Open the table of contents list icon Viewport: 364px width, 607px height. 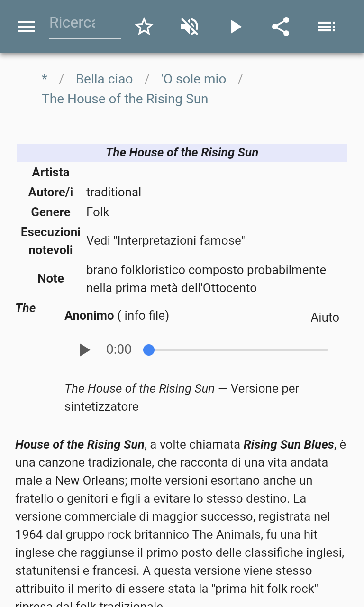pyautogui.click(x=326, y=27)
